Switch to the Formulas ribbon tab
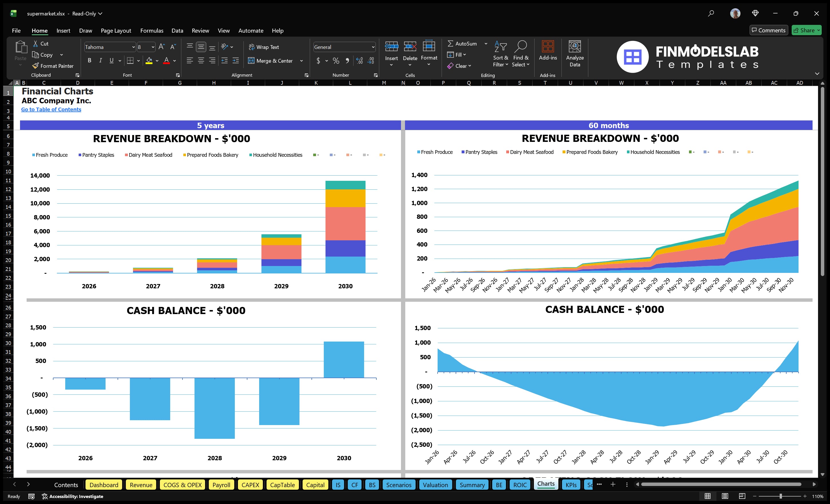830x504 pixels. [152, 30]
